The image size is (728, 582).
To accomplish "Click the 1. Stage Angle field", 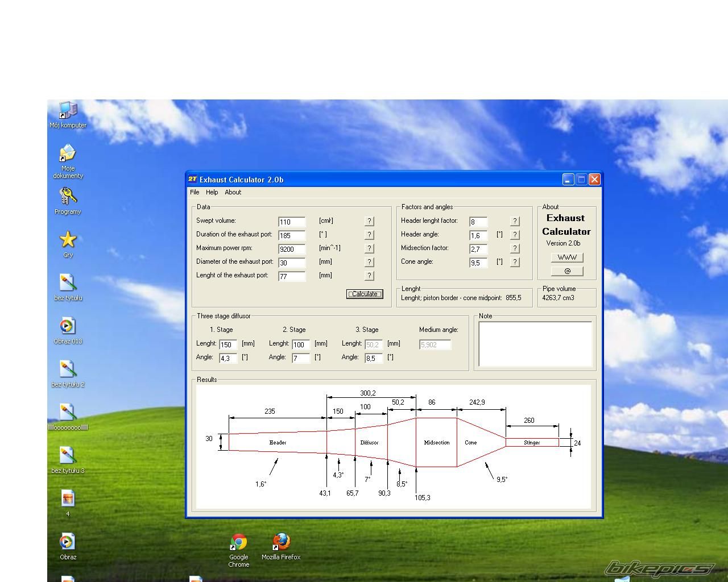I will point(228,358).
